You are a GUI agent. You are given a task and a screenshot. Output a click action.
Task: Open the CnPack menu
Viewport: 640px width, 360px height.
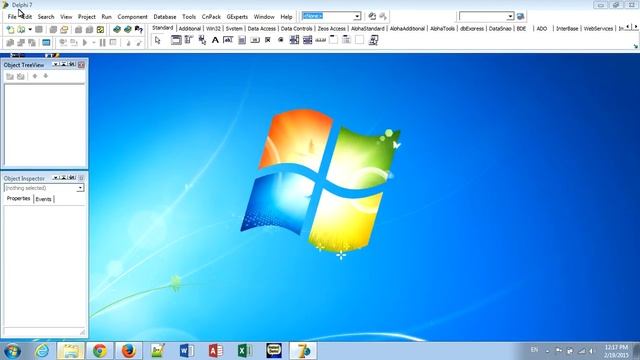(x=211, y=17)
